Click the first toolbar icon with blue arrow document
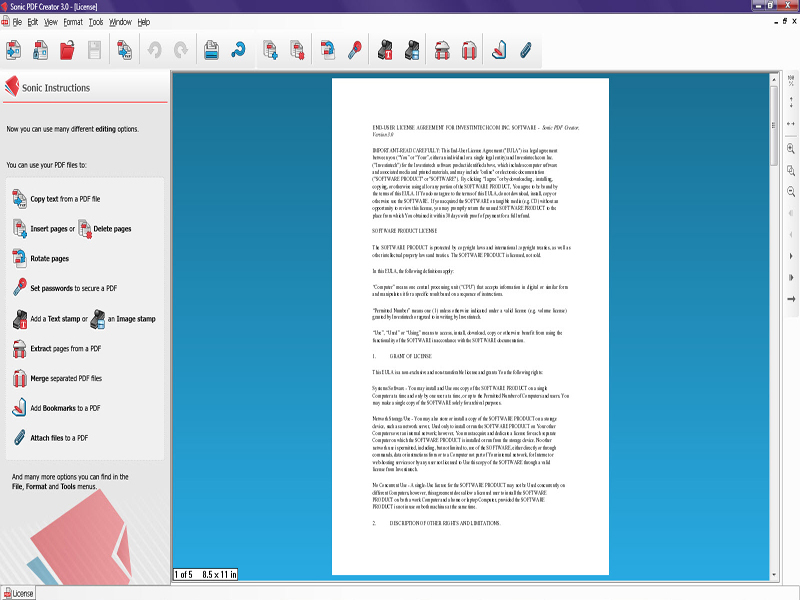Image resolution: width=800 pixels, height=600 pixels. point(13,51)
